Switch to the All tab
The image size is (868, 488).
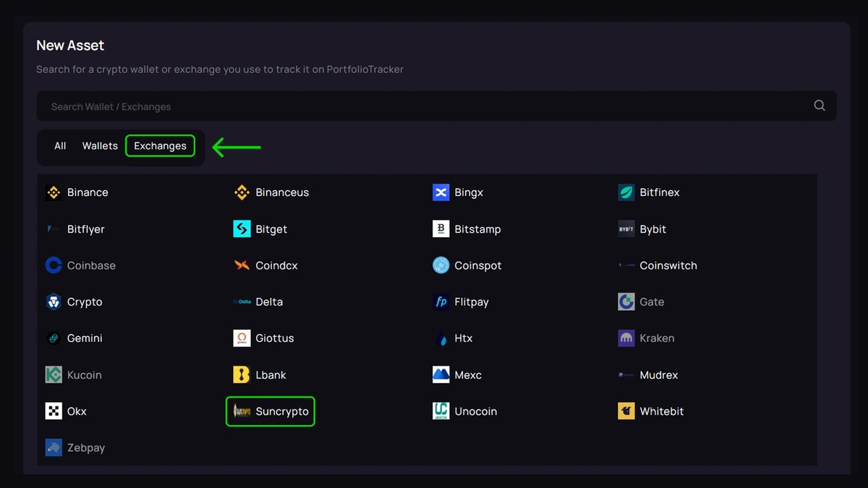pyautogui.click(x=60, y=146)
